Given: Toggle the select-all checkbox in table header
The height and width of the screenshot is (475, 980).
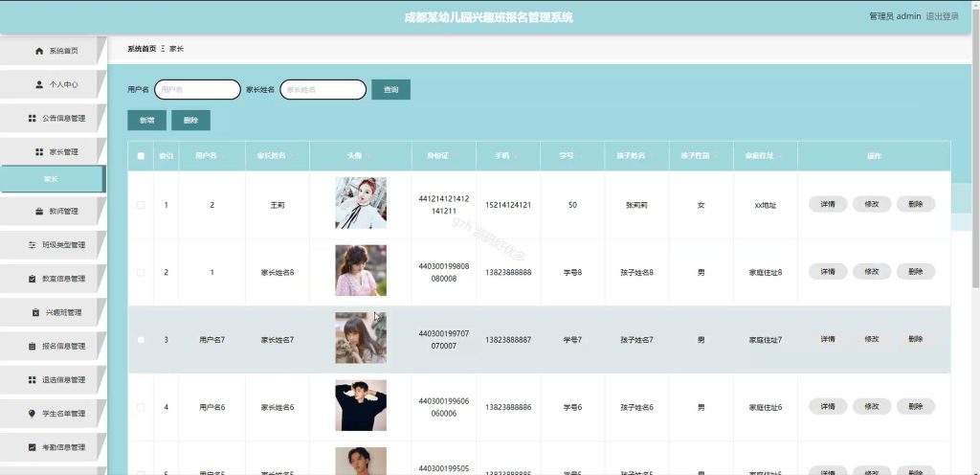Looking at the screenshot, I should (x=141, y=156).
